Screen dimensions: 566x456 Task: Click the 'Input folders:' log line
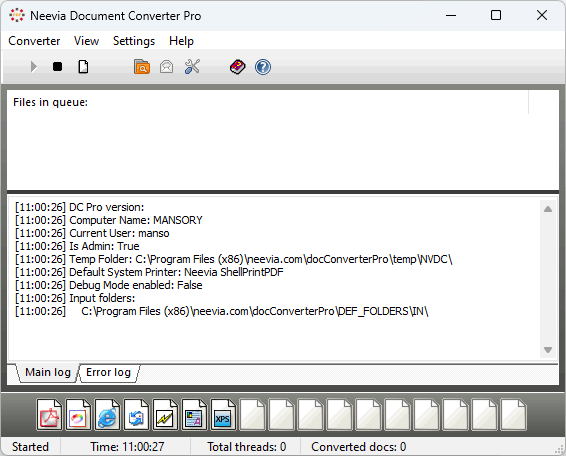tap(75, 298)
